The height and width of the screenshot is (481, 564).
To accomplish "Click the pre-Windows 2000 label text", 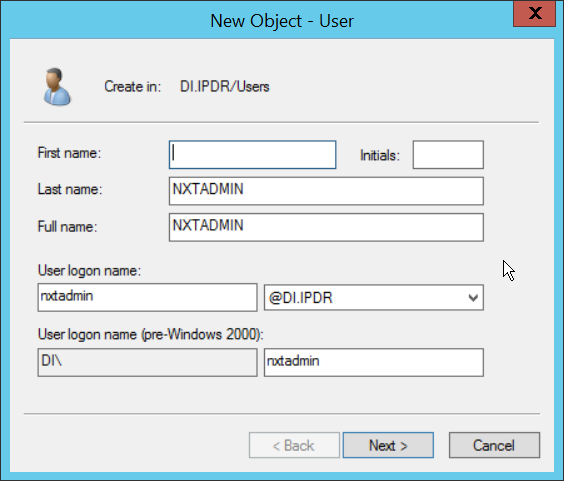I will coord(151,335).
